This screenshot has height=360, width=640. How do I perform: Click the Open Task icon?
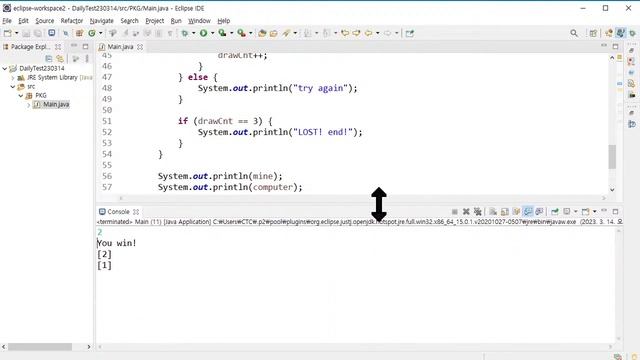[273, 33]
